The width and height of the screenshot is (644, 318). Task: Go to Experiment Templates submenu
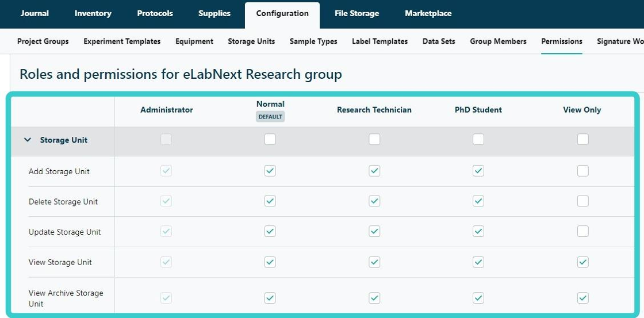click(x=122, y=41)
